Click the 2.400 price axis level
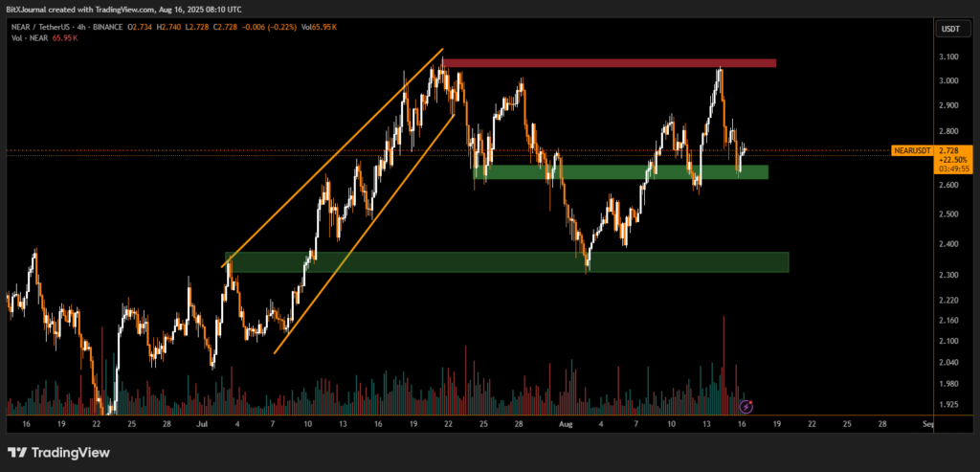The image size is (980, 472). tap(947, 244)
